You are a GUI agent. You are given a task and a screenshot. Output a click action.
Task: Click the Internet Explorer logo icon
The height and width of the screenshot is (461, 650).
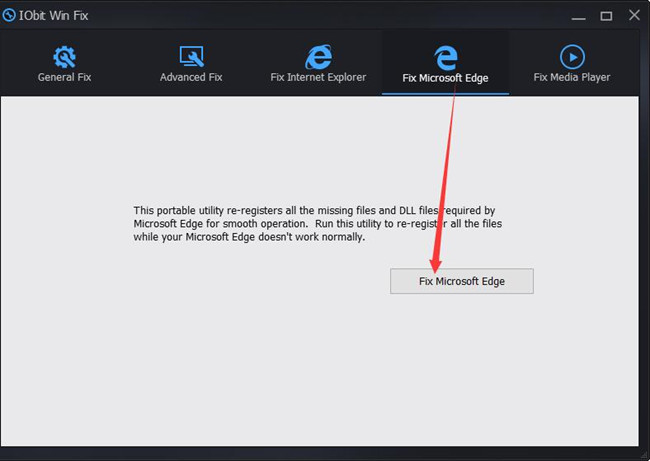pos(318,57)
